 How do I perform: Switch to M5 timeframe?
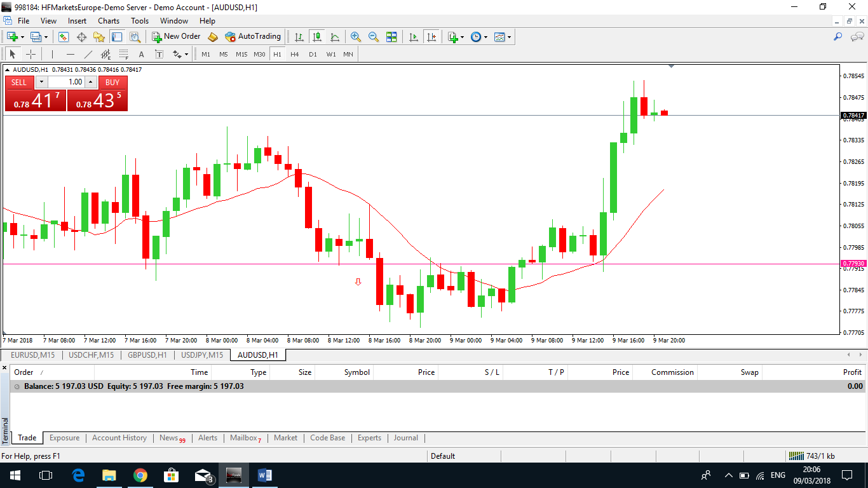pyautogui.click(x=224, y=54)
